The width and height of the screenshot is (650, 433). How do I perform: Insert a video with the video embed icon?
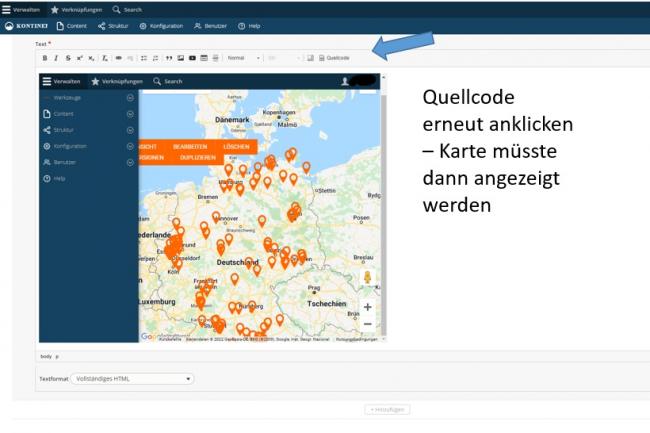click(192, 58)
